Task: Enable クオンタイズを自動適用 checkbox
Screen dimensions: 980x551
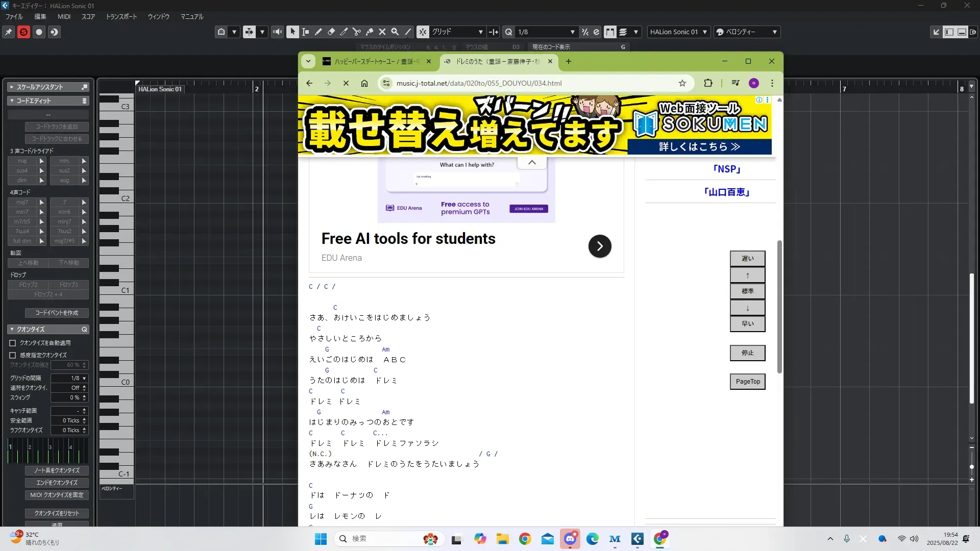Action: coord(13,343)
